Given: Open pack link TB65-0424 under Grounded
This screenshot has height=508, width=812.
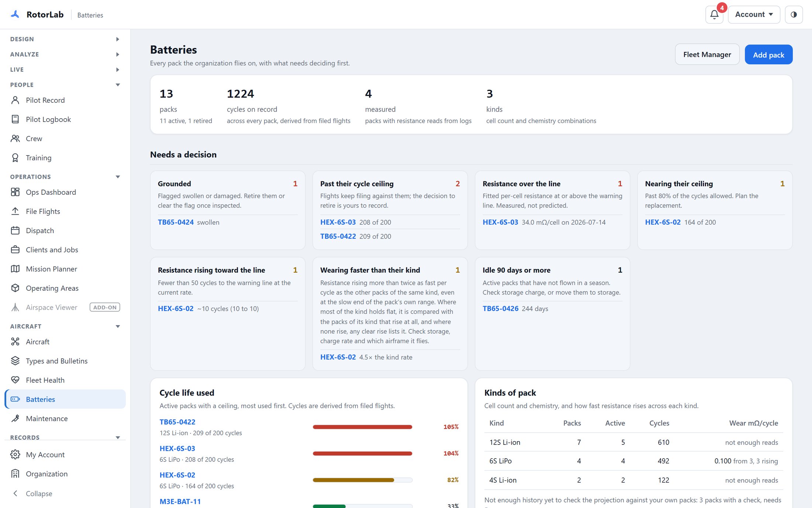Looking at the screenshot, I should pos(176,222).
